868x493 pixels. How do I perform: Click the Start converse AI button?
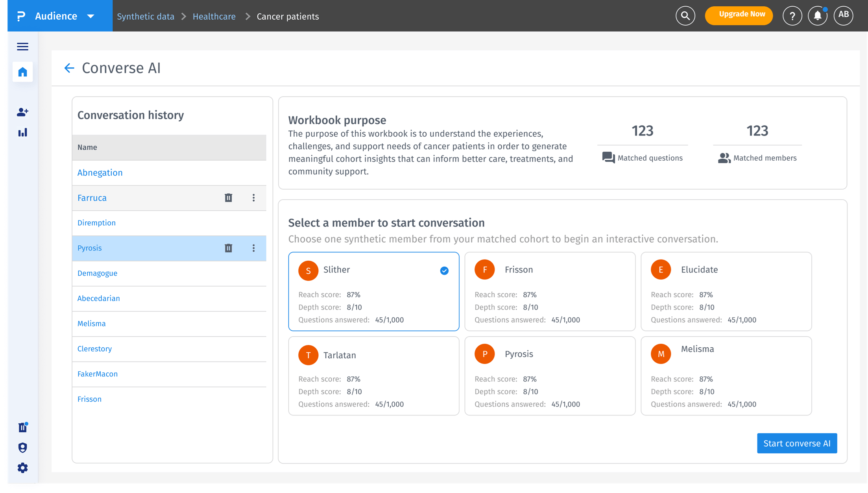(797, 443)
